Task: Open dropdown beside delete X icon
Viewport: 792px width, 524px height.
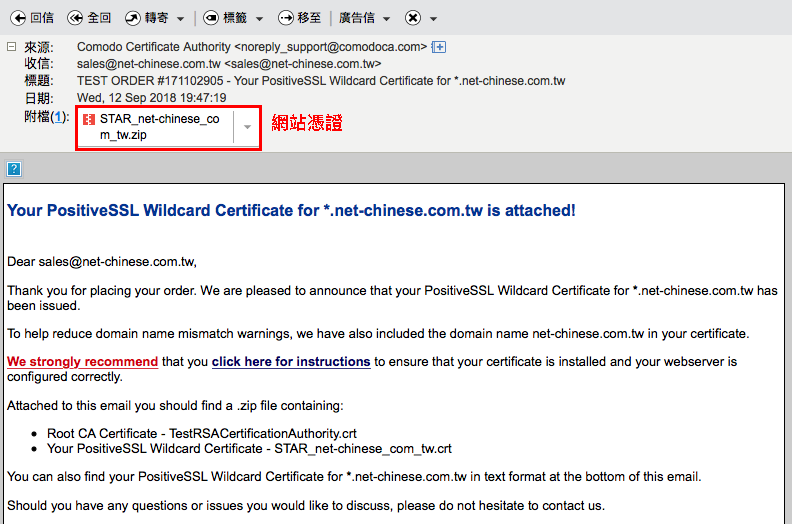Action: [x=433, y=19]
